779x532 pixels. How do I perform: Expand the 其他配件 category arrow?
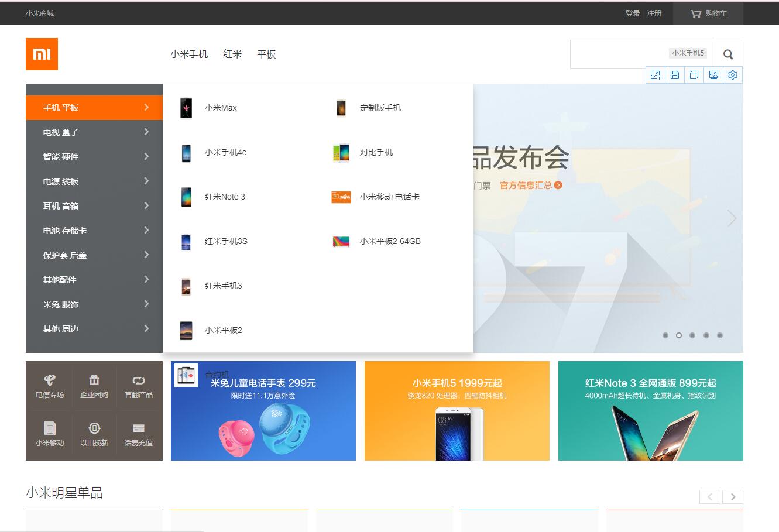146,279
